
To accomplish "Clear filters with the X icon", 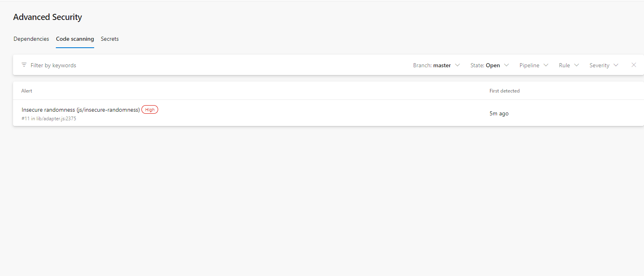I will click(633, 65).
